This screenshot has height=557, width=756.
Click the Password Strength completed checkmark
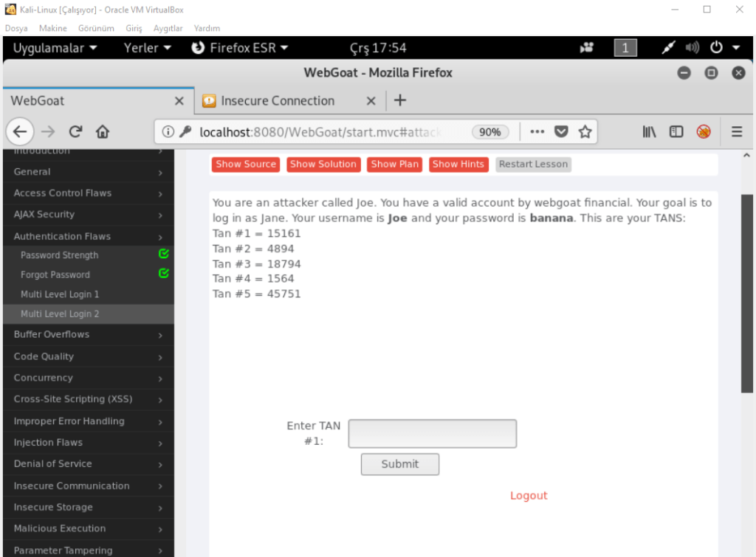pyautogui.click(x=164, y=255)
